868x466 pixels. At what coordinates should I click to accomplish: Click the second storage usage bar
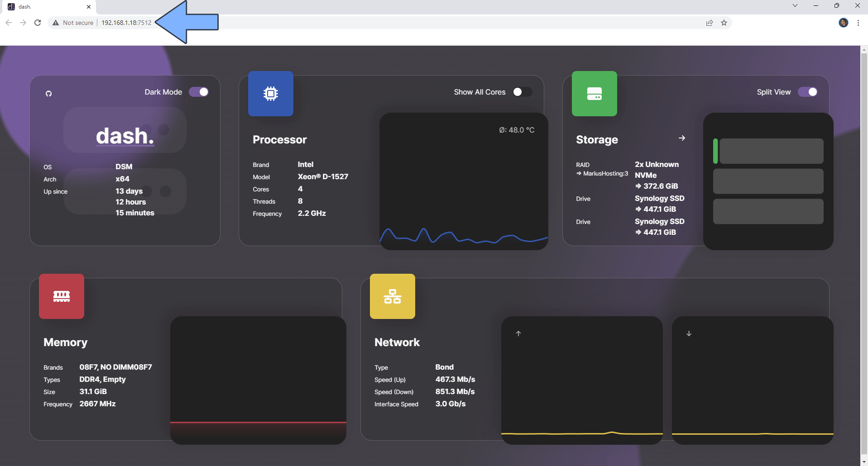[x=768, y=181]
